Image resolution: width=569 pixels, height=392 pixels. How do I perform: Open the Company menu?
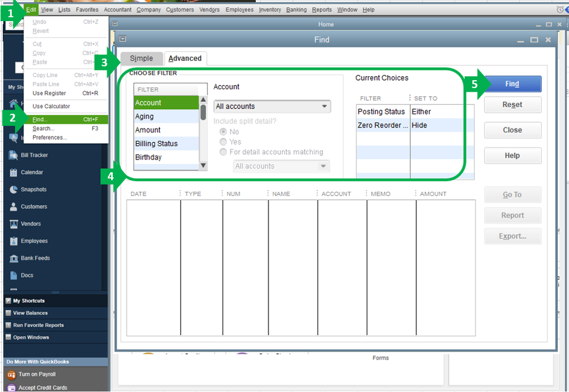[149, 10]
